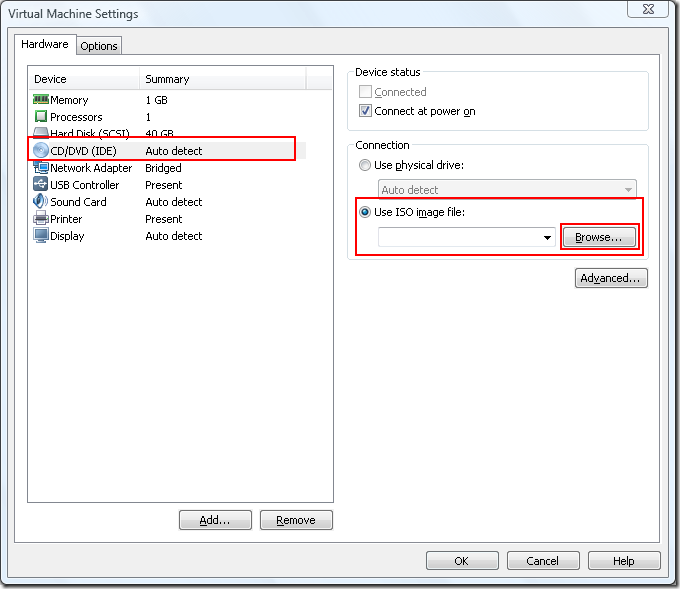Click the Browse... button

pos(599,237)
